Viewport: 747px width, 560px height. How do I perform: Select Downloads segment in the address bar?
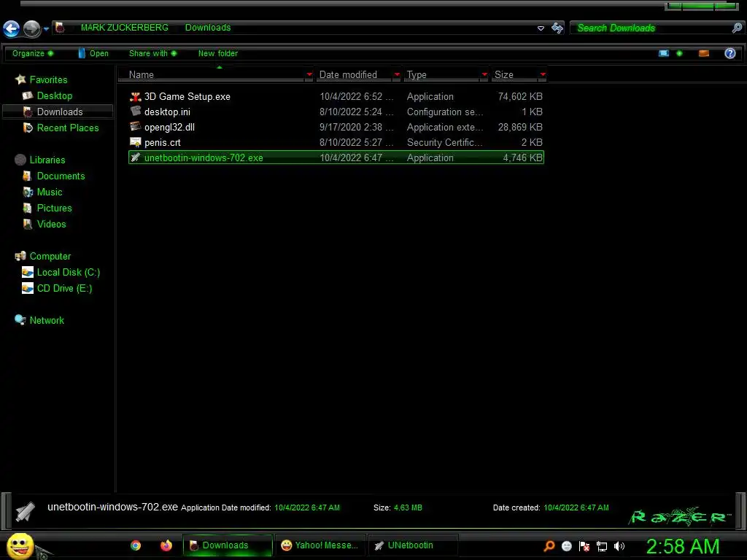tap(208, 28)
